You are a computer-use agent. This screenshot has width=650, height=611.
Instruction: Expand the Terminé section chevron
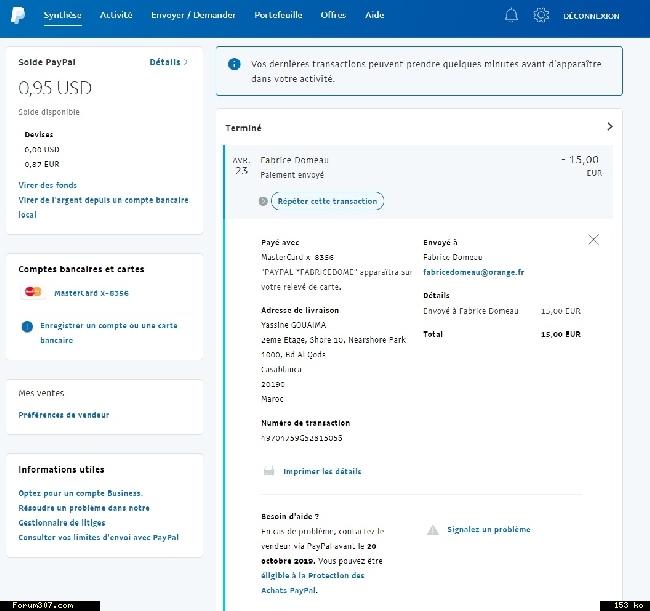tap(610, 126)
